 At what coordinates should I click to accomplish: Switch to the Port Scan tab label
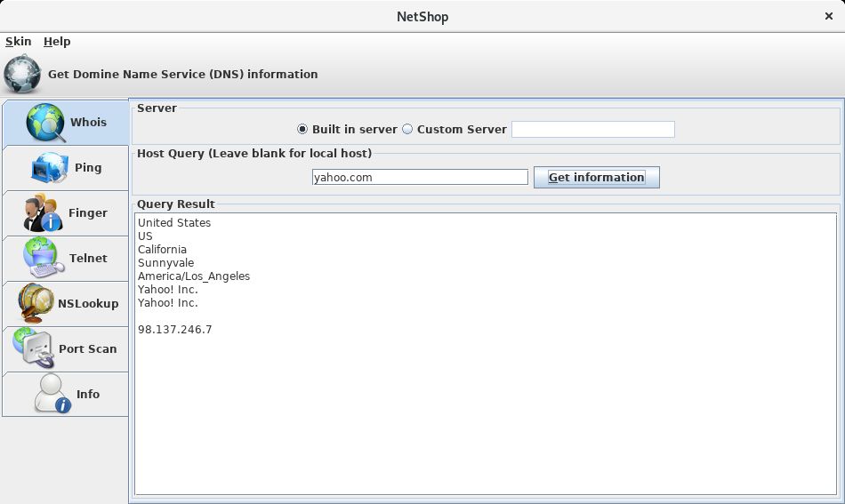88,348
